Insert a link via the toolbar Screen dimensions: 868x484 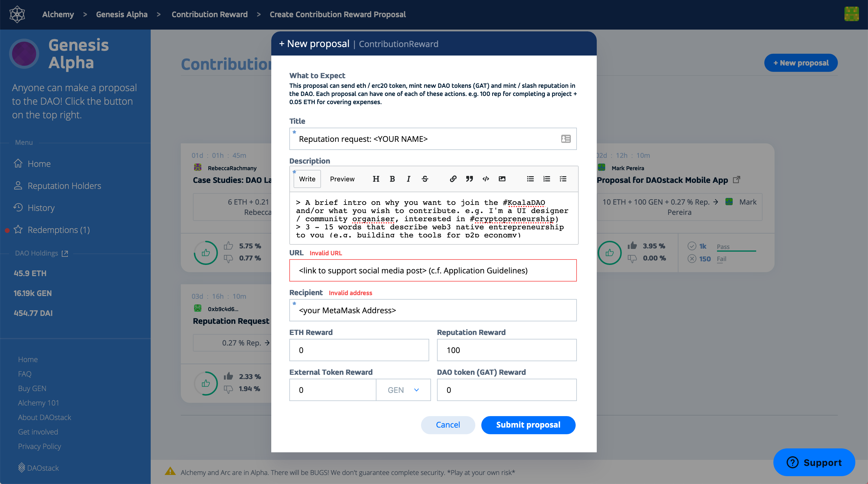pos(453,179)
